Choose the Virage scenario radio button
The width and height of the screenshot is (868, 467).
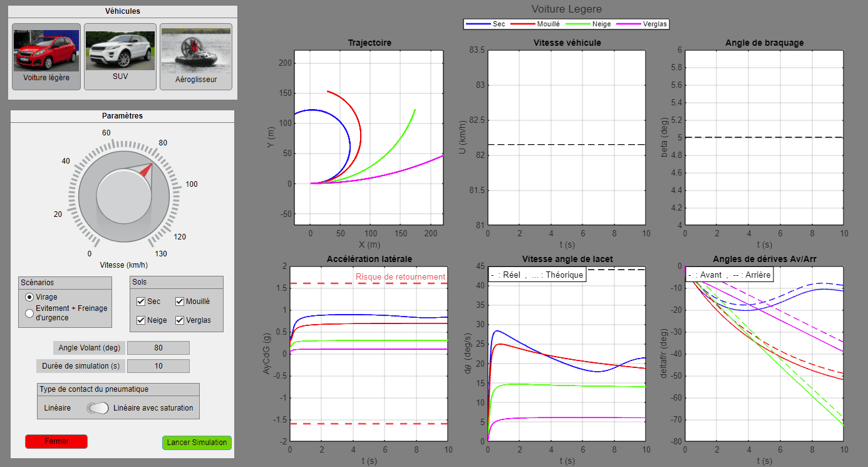pos(29,297)
